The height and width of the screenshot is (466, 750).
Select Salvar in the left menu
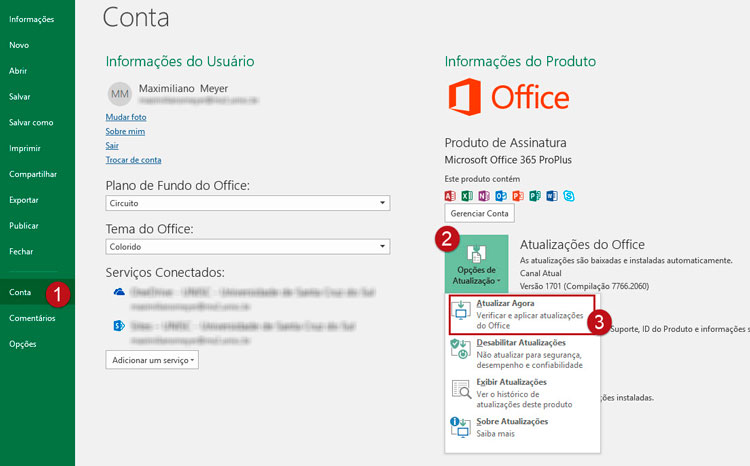tap(20, 97)
